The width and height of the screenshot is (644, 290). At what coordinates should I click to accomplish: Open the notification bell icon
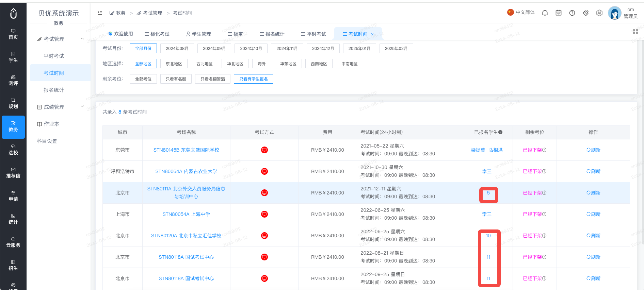[545, 13]
